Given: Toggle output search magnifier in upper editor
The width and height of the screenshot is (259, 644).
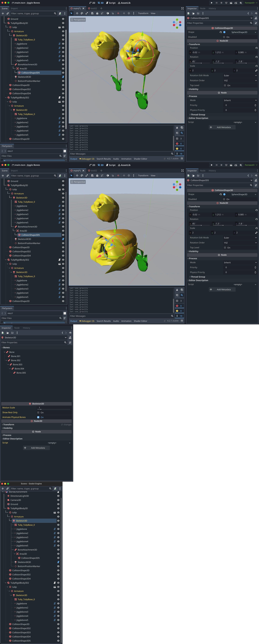Looking at the screenshot, I should [182, 133].
